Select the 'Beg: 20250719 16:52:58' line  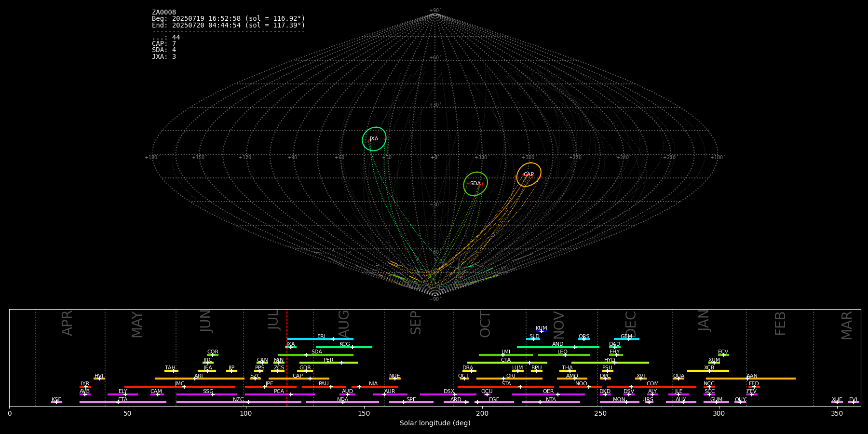pyautogui.click(x=229, y=19)
